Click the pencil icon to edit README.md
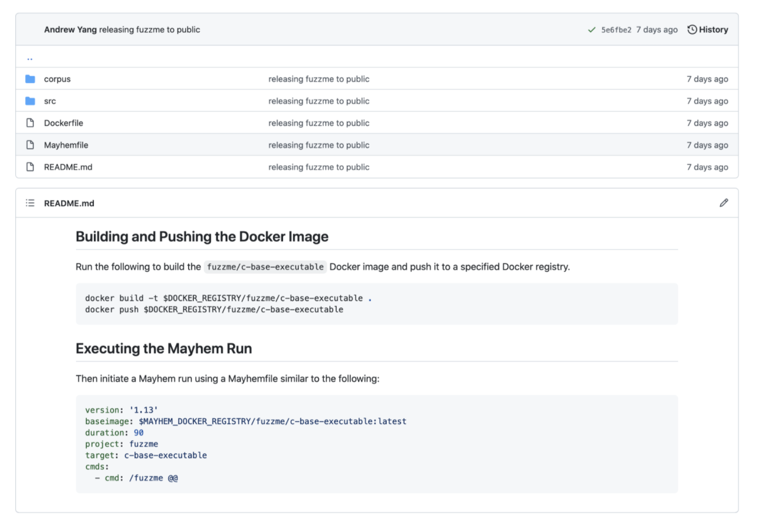 [724, 203]
